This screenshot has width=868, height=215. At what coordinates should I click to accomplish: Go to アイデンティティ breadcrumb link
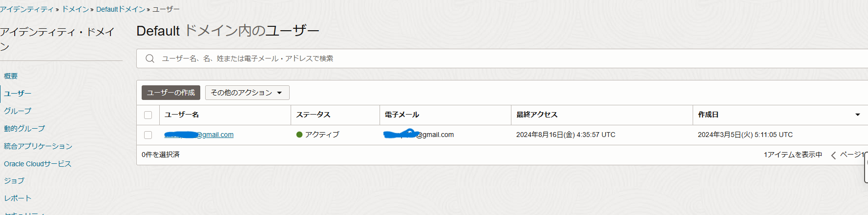(26, 9)
